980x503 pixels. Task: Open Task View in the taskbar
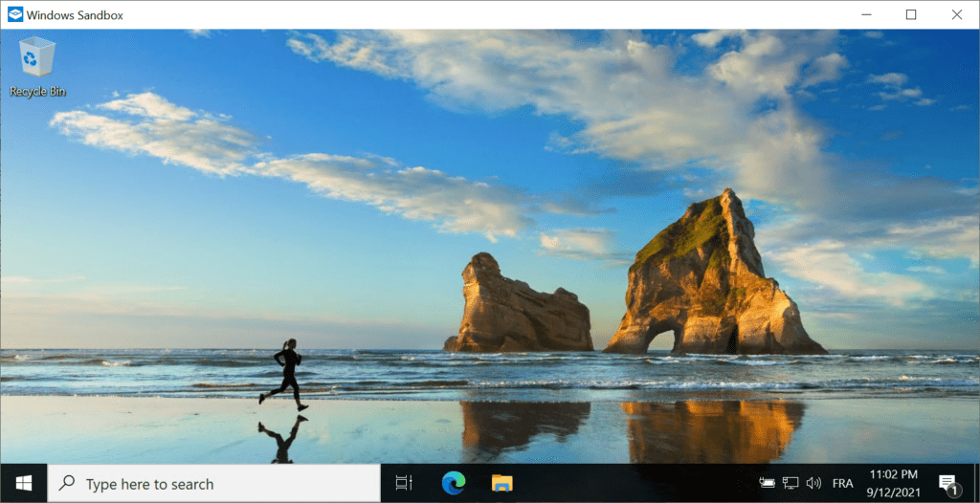[405, 483]
